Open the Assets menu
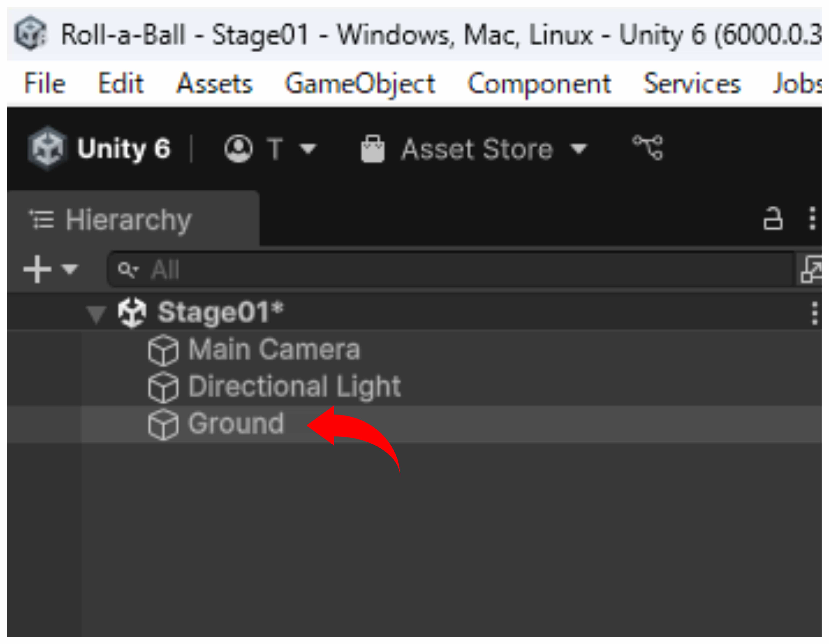The width and height of the screenshot is (829, 644). tap(214, 84)
